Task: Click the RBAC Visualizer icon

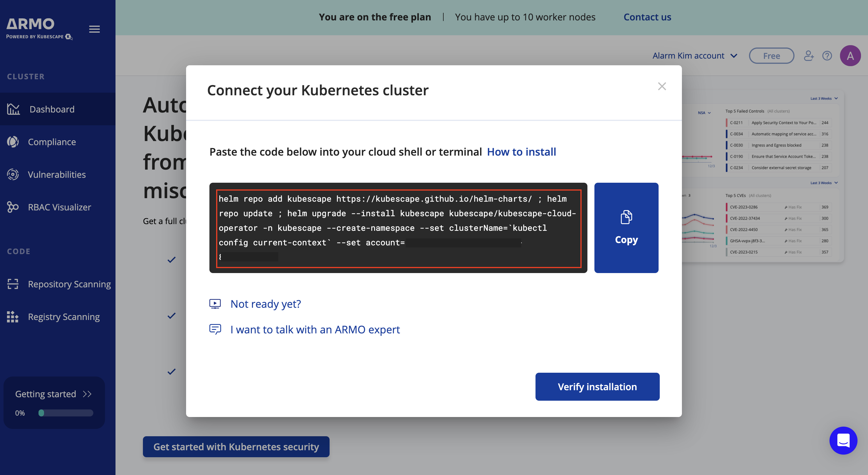Action: click(13, 207)
